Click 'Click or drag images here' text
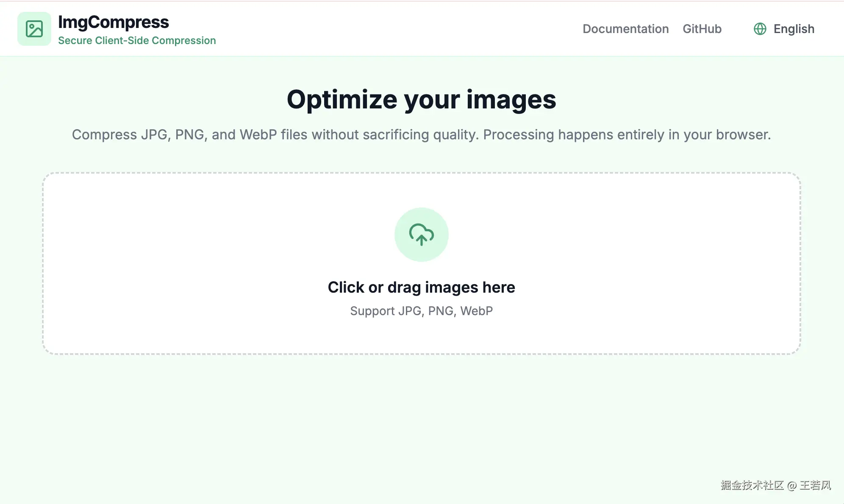This screenshot has width=844, height=504. click(x=421, y=287)
